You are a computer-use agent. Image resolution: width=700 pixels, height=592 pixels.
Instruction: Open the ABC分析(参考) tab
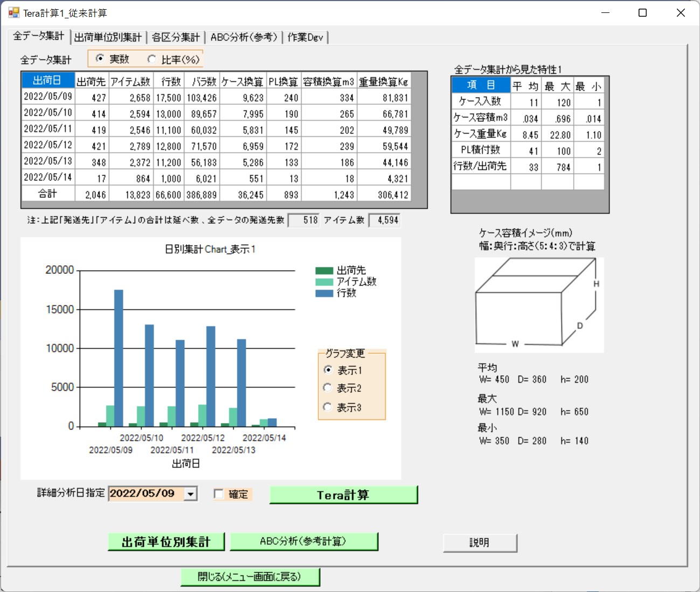(244, 37)
